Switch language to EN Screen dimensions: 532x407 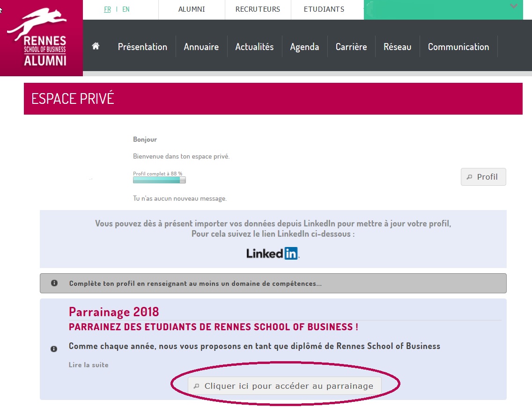[126, 9]
